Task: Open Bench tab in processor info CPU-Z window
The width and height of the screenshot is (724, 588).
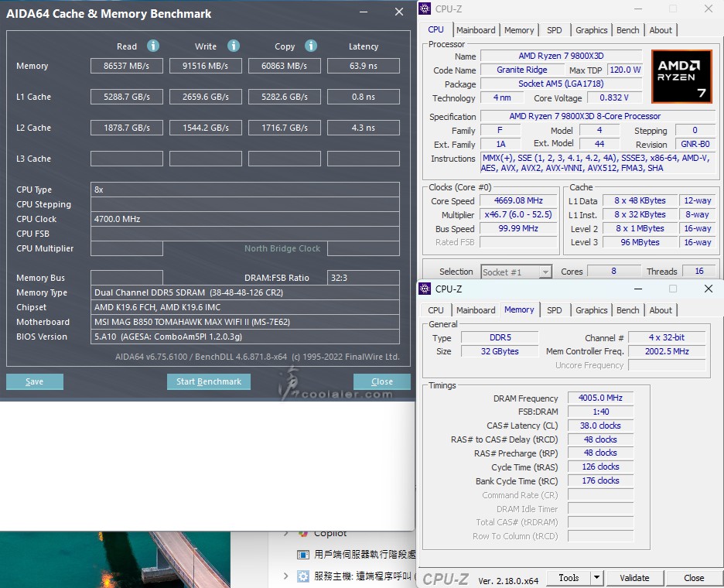Action: 627,30
